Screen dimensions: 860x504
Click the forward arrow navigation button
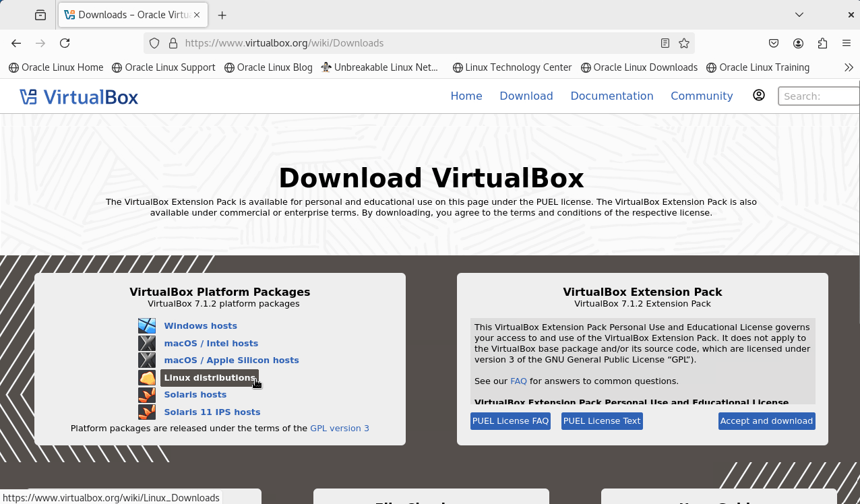(x=40, y=43)
